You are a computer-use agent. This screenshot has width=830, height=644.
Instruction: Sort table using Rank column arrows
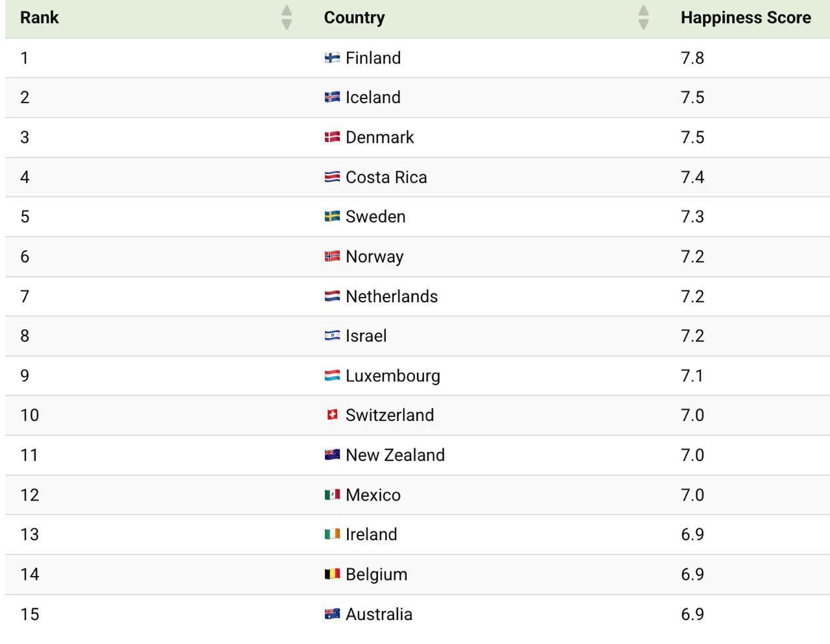[287, 18]
